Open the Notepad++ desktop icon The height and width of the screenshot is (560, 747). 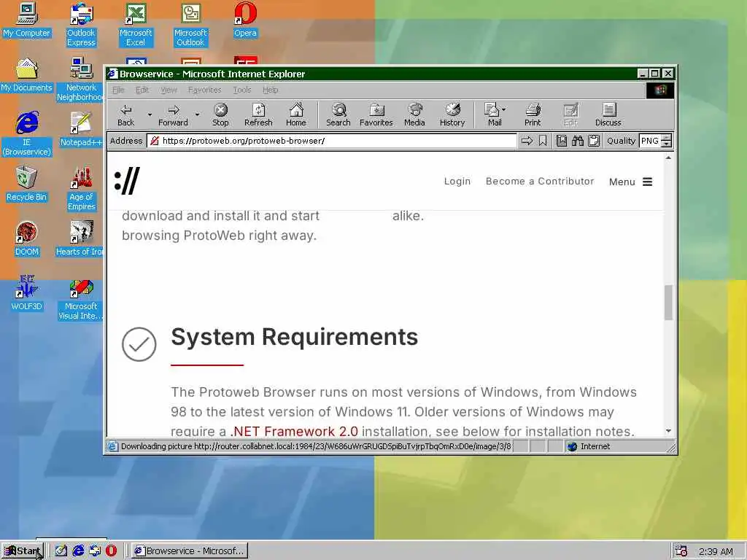tap(81, 130)
